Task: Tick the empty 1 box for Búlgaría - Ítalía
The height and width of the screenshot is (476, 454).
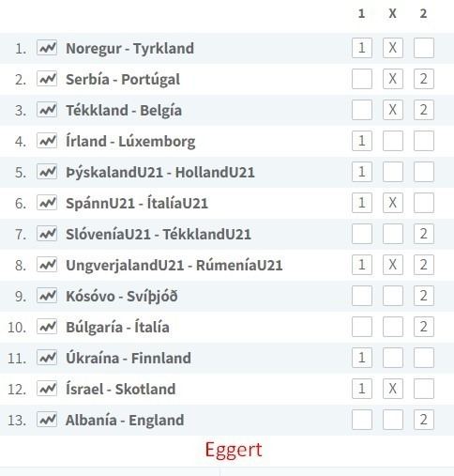Action: [362, 327]
